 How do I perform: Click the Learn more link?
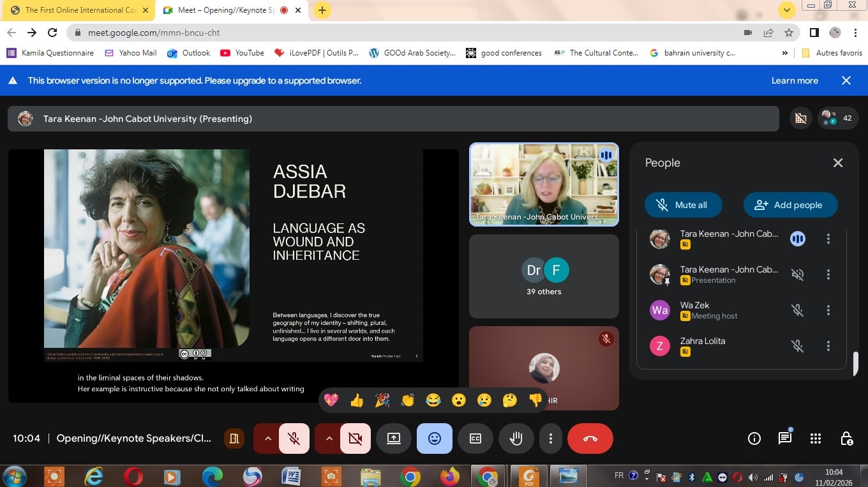coord(794,80)
